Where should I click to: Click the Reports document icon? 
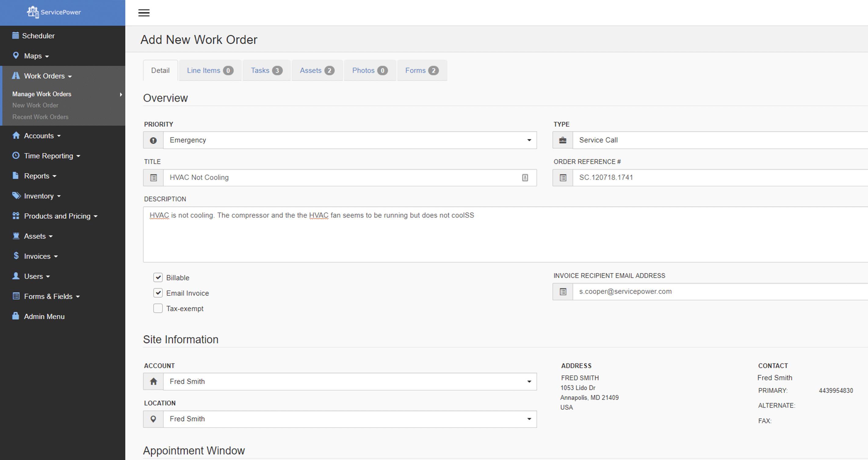tap(16, 175)
